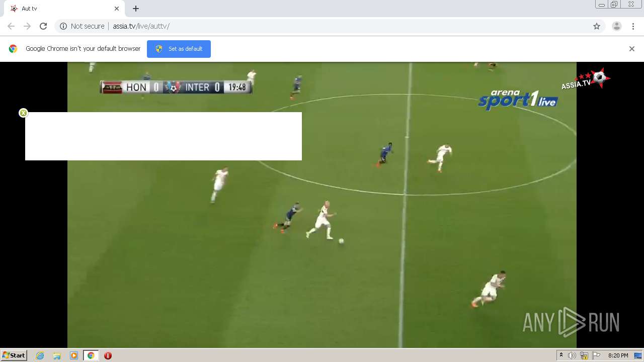View Not secure site information
Image resolution: width=644 pixels, height=362 pixels.
82,26
